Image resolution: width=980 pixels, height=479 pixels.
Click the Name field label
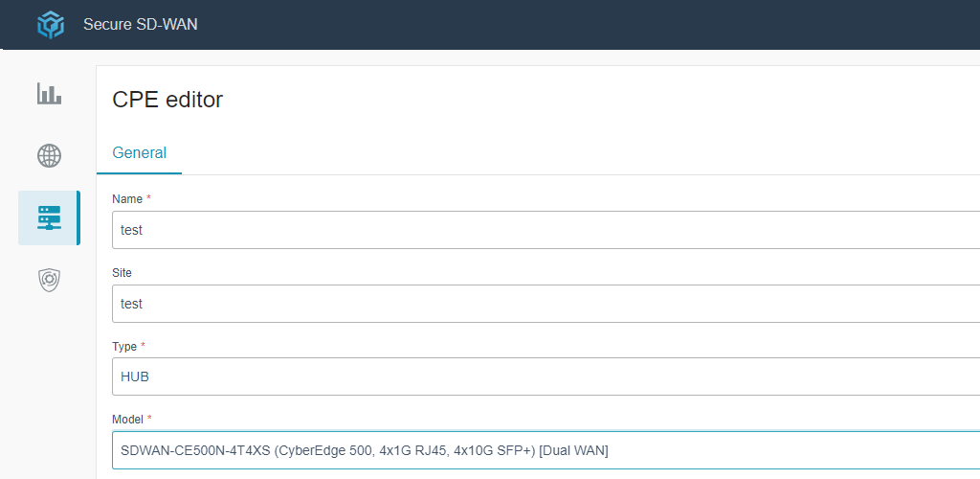(x=126, y=199)
